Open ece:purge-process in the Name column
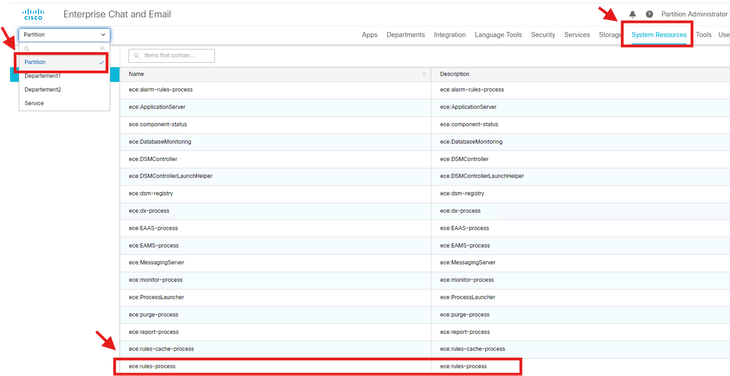 154,315
